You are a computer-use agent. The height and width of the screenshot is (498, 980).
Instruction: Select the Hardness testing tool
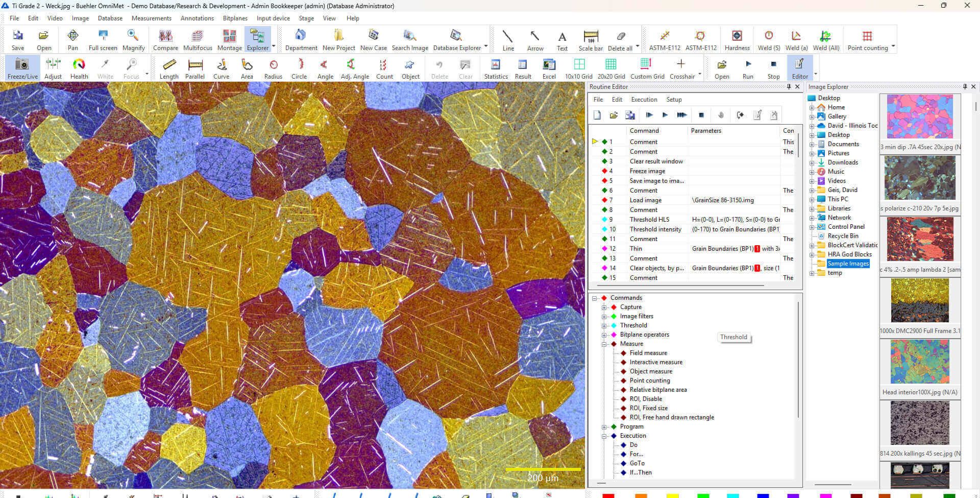coord(737,38)
